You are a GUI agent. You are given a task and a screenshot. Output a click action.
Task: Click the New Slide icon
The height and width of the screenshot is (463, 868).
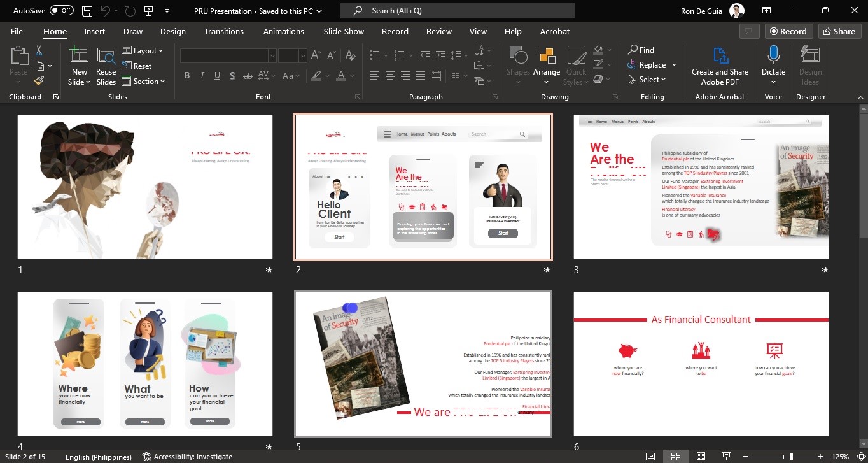pos(80,55)
